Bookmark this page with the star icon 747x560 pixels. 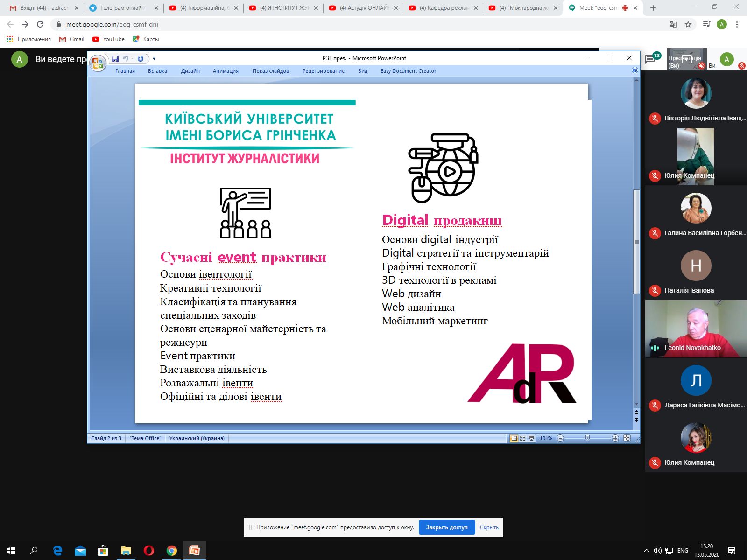coord(688,24)
